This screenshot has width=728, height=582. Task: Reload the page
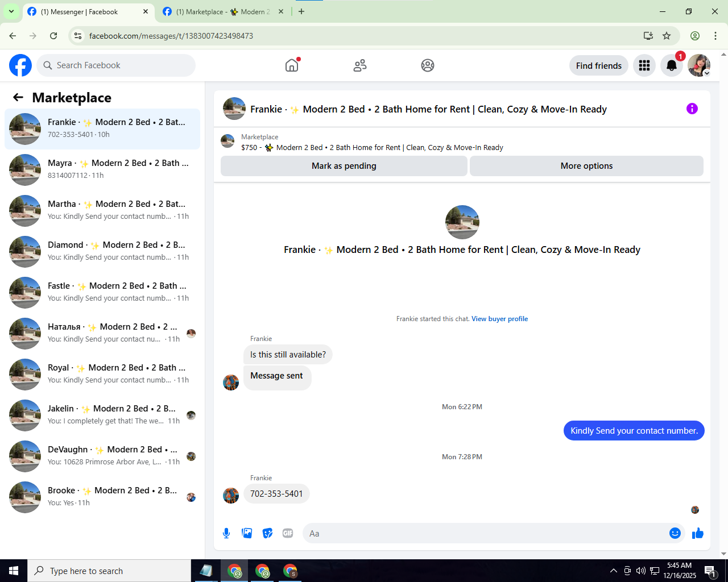pyautogui.click(x=53, y=36)
